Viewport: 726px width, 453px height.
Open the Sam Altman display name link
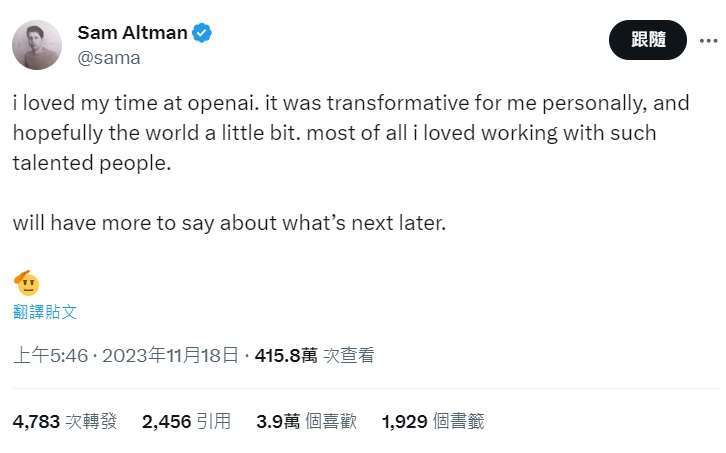[132, 32]
